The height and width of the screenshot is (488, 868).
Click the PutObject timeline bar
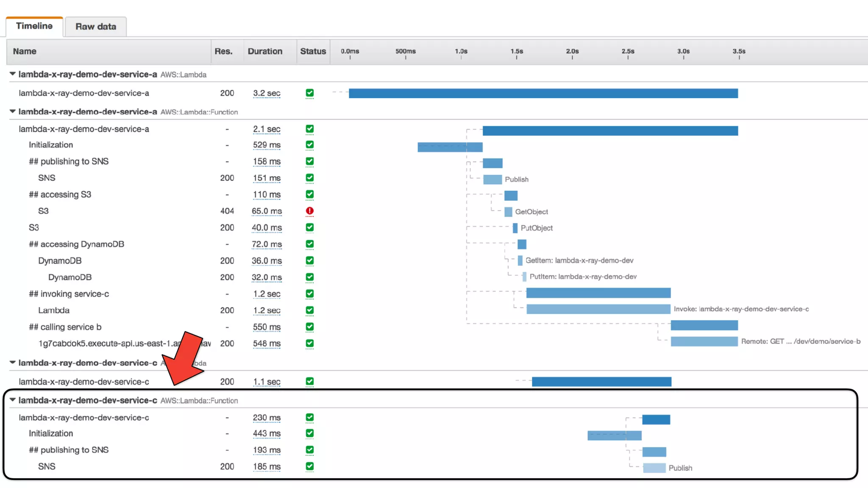click(x=515, y=228)
